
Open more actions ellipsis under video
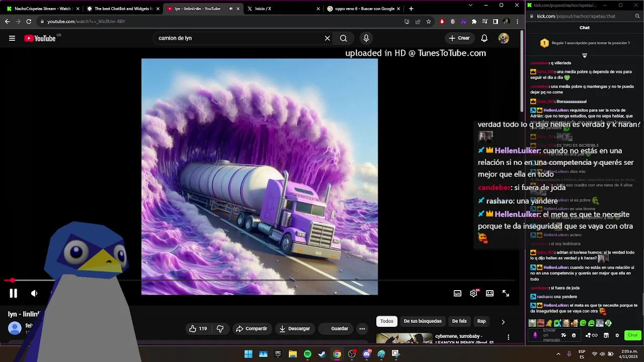pos(362,329)
